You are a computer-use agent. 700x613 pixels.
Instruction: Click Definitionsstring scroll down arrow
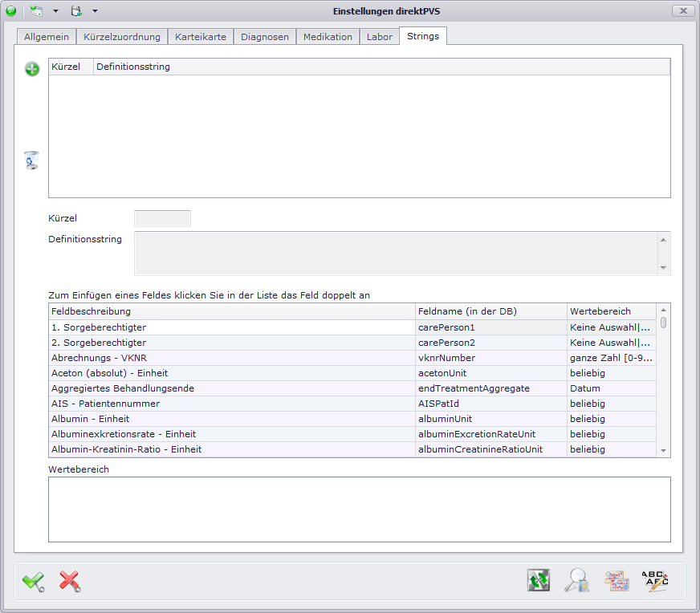663,268
